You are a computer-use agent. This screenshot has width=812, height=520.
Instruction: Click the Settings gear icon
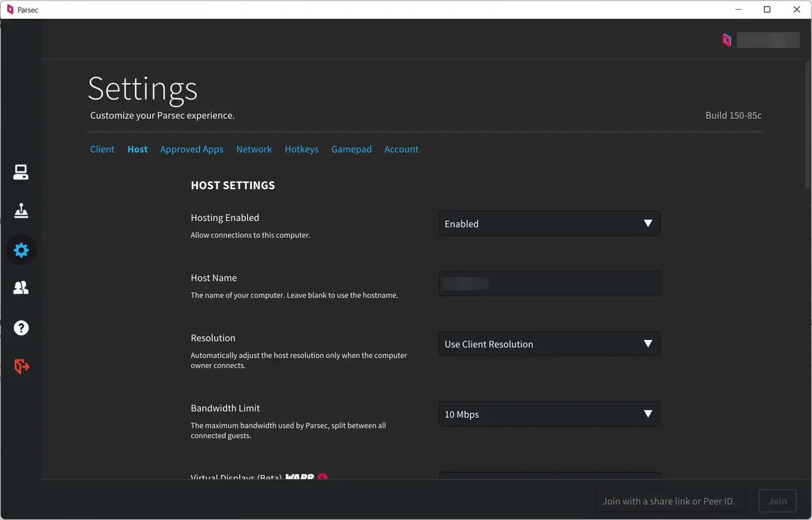click(21, 250)
